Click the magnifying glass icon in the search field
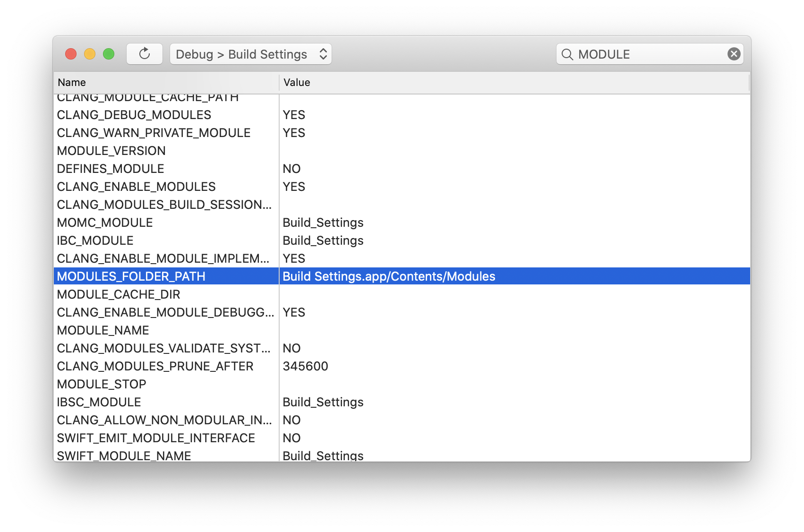The width and height of the screenshot is (804, 532). pyautogui.click(x=568, y=54)
